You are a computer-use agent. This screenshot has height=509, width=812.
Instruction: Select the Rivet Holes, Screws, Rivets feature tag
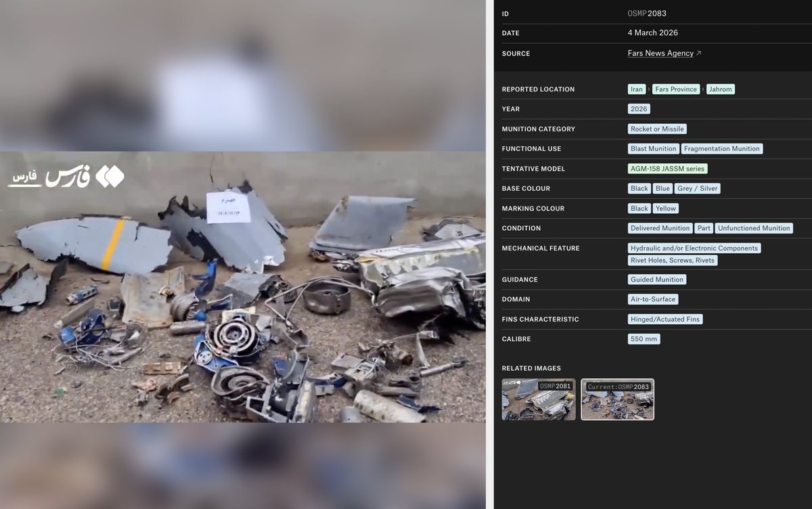(x=672, y=260)
